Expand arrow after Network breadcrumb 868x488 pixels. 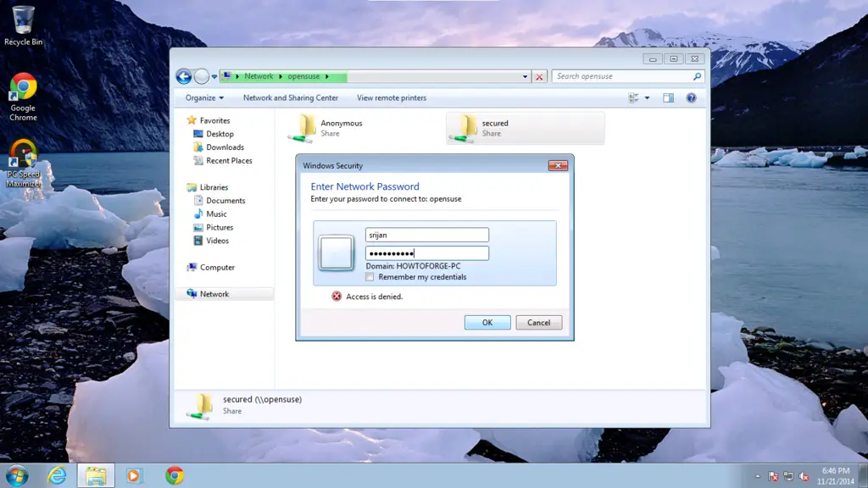281,76
